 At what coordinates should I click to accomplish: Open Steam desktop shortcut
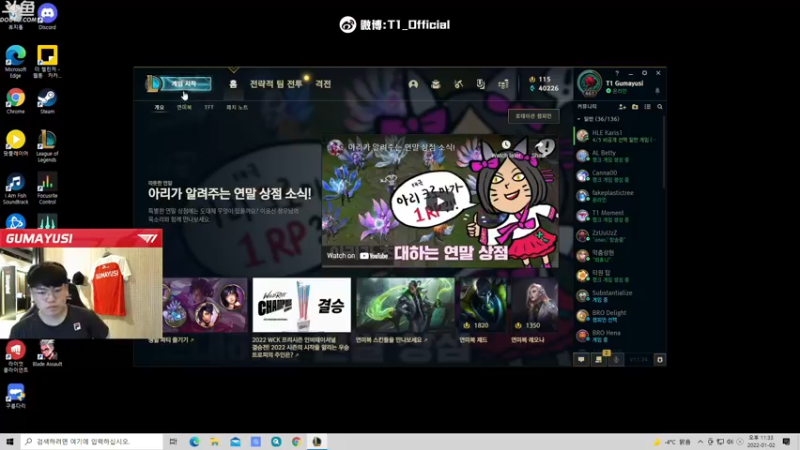click(47, 101)
